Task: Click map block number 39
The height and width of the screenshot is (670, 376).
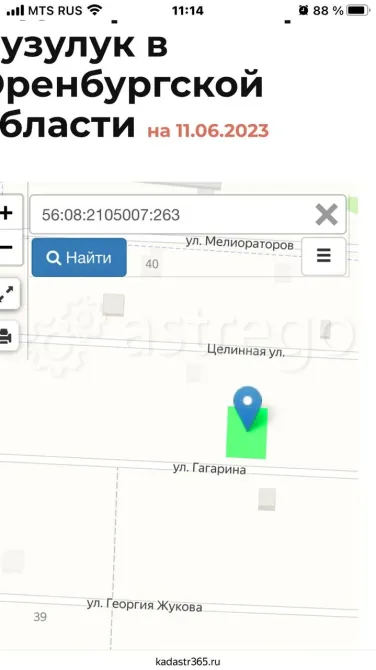Action: [x=40, y=617]
